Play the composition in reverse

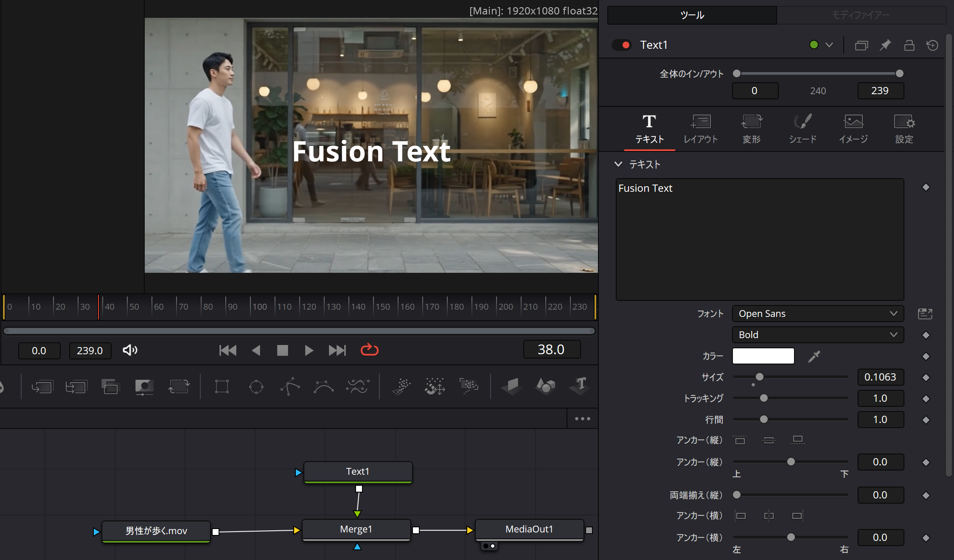coord(256,350)
